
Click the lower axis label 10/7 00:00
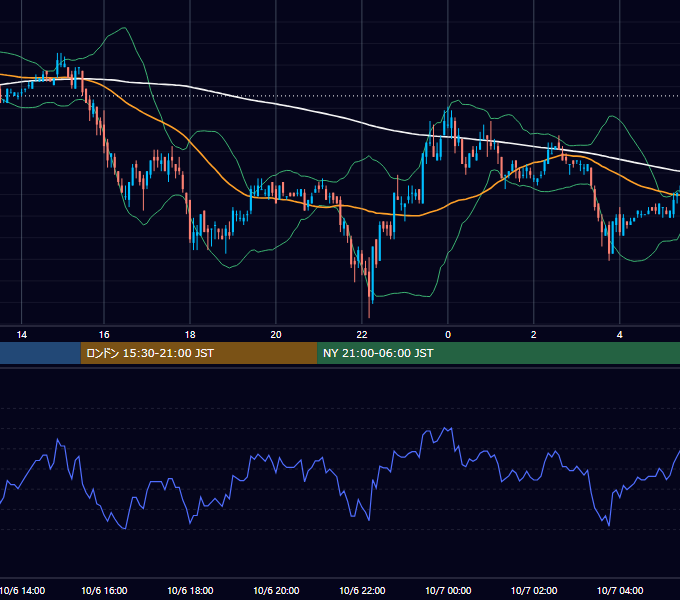coord(448,590)
